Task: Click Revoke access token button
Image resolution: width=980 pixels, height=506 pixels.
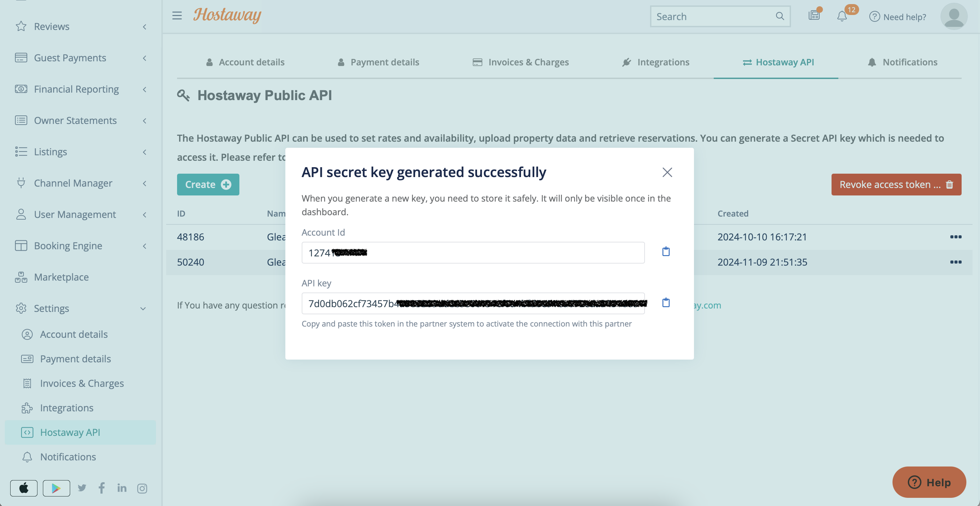Action: coord(896,185)
